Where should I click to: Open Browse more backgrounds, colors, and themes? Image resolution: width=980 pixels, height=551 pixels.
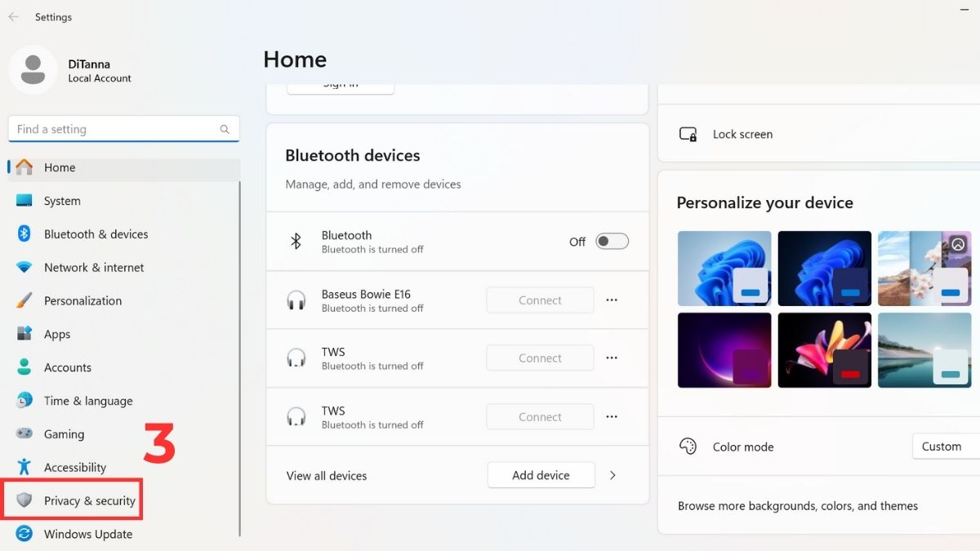[x=798, y=506]
